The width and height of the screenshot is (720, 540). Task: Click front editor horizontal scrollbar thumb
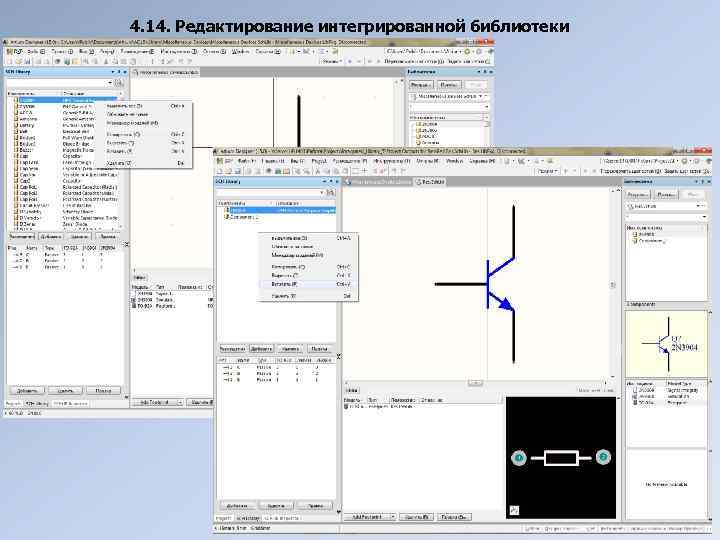(475, 382)
